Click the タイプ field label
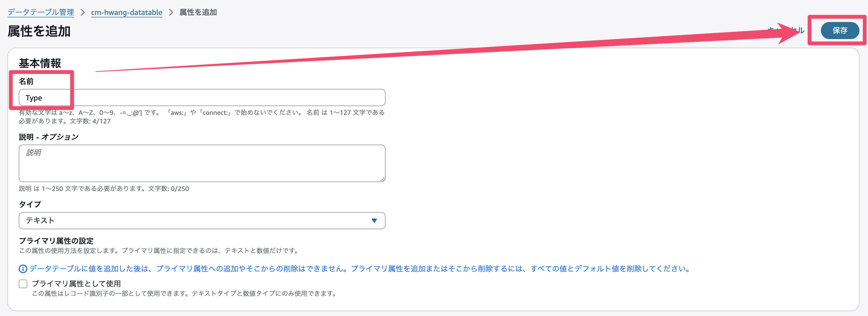This screenshot has width=868, height=316. [x=30, y=204]
